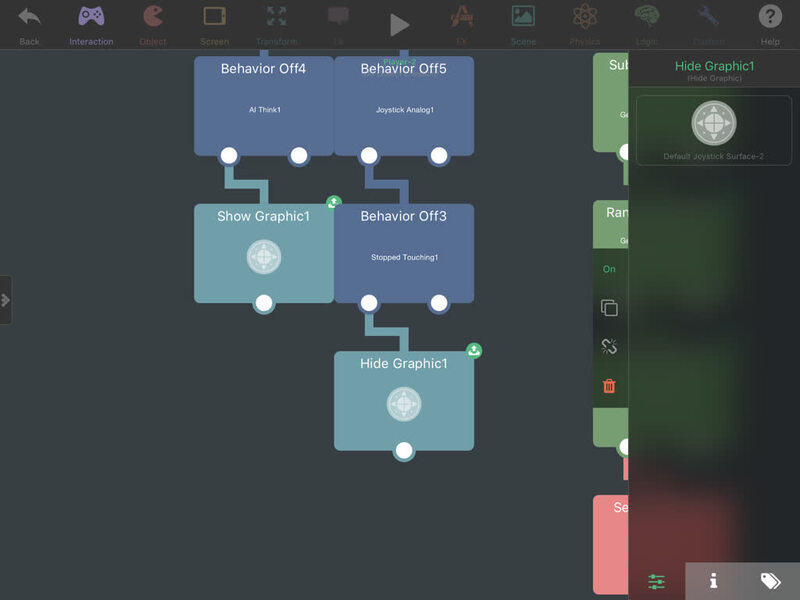This screenshot has width=800, height=600.
Task: Select the Show Graphic1 node
Action: pyautogui.click(x=264, y=253)
